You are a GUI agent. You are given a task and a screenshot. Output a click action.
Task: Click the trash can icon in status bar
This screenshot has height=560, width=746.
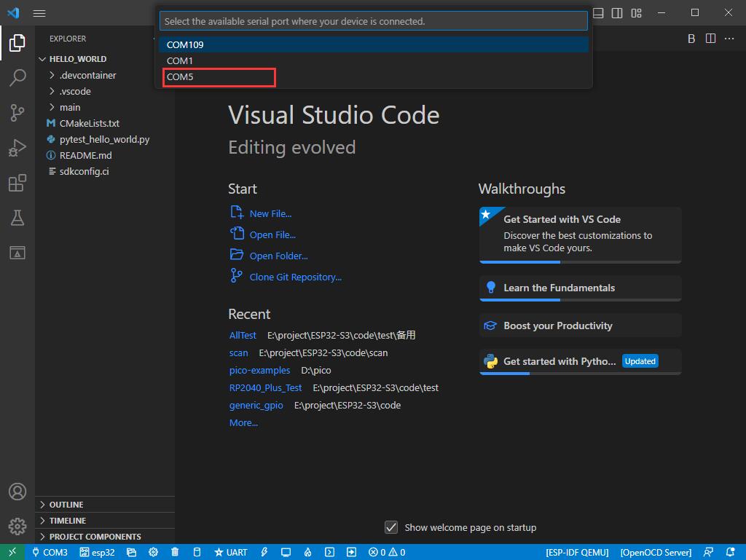175,552
